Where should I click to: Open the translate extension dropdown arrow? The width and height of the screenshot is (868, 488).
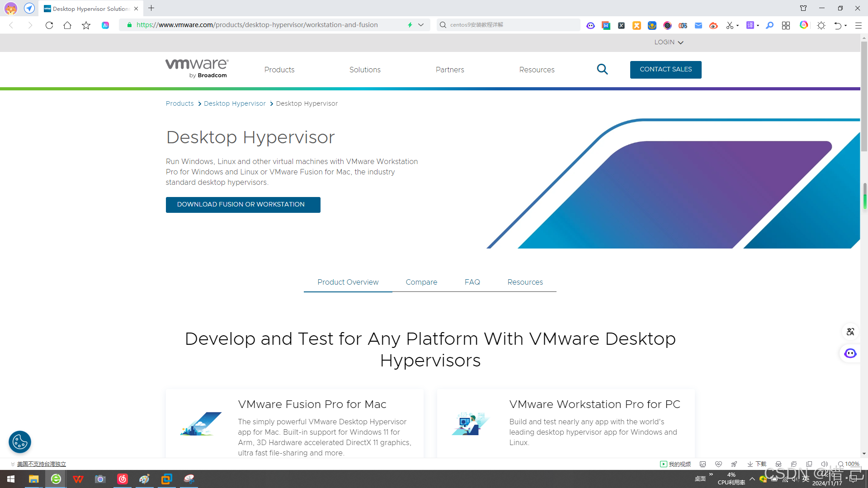pos(758,25)
